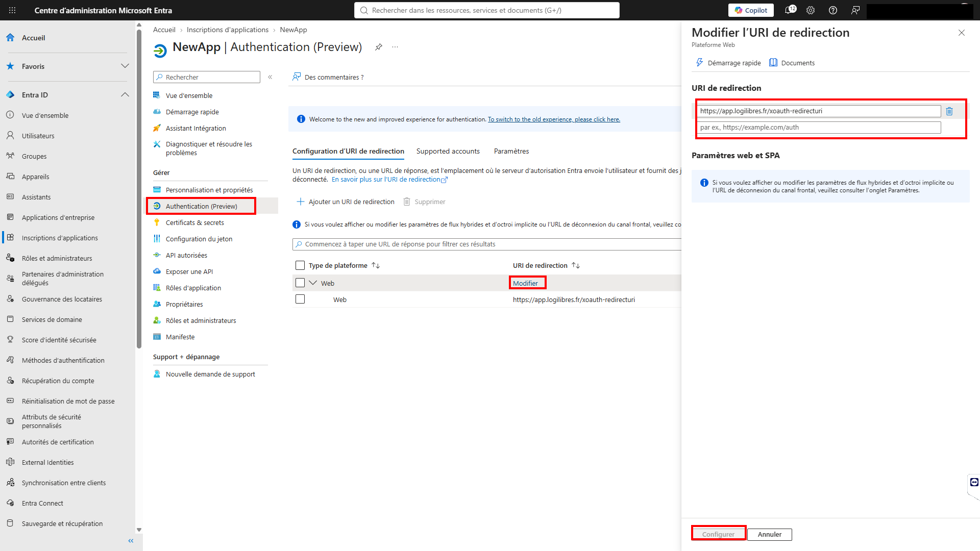
Task: Click the Configurer button
Action: point(718,534)
